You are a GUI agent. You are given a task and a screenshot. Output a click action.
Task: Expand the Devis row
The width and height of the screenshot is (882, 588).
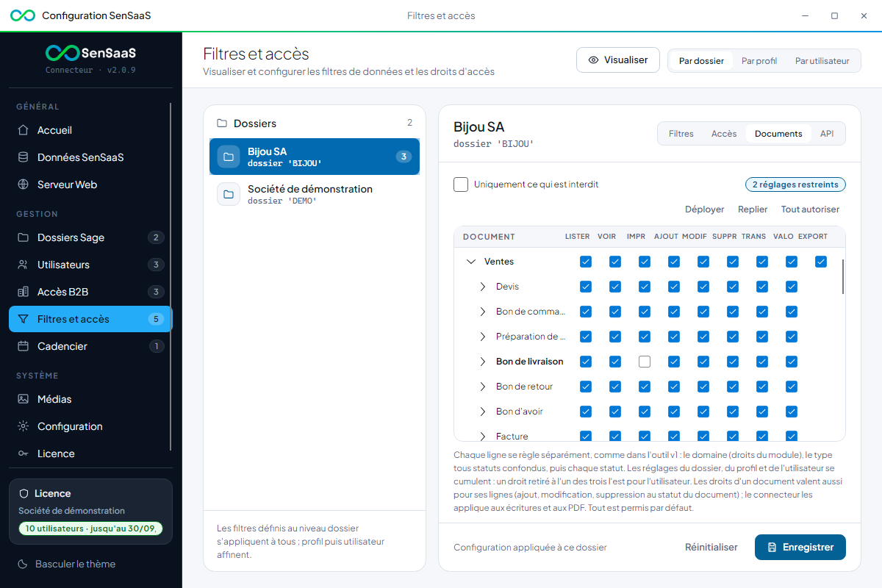pos(483,287)
